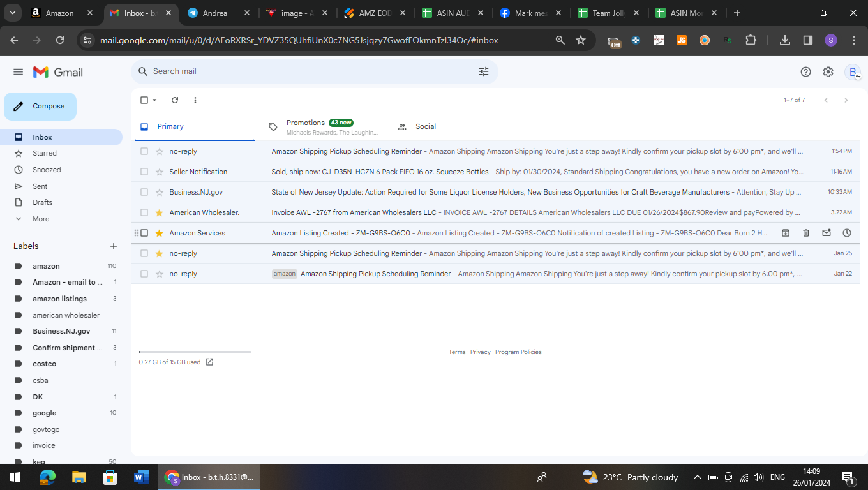Select the Seller Notification email checkbox
The image size is (868, 490).
click(144, 172)
